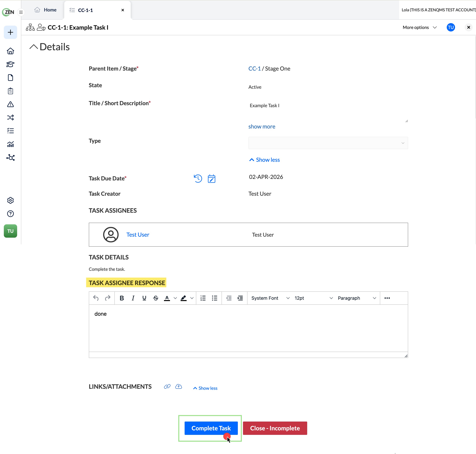The height and width of the screenshot is (454, 476).
Task: Open the CC-1 parent item link
Action: click(254, 69)
